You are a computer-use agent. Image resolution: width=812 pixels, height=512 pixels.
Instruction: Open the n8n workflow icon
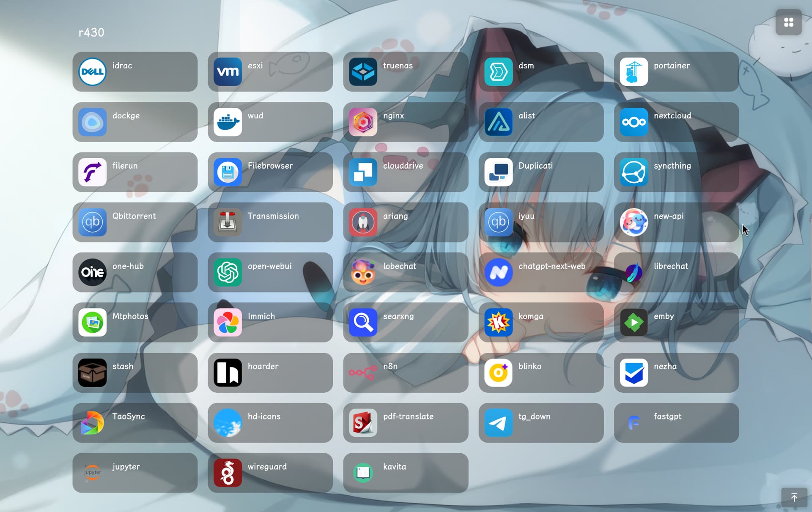click(363, 373)
